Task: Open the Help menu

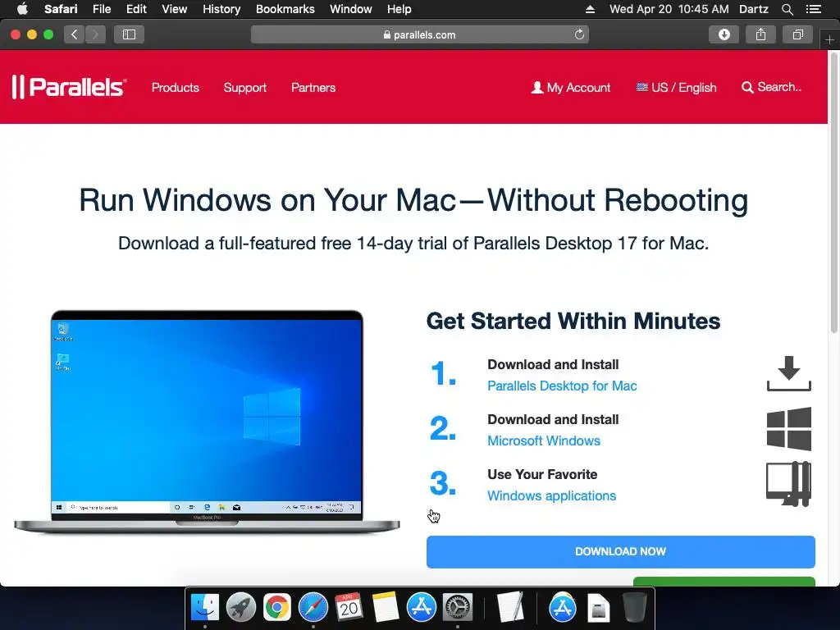Action: pos(399,9)
